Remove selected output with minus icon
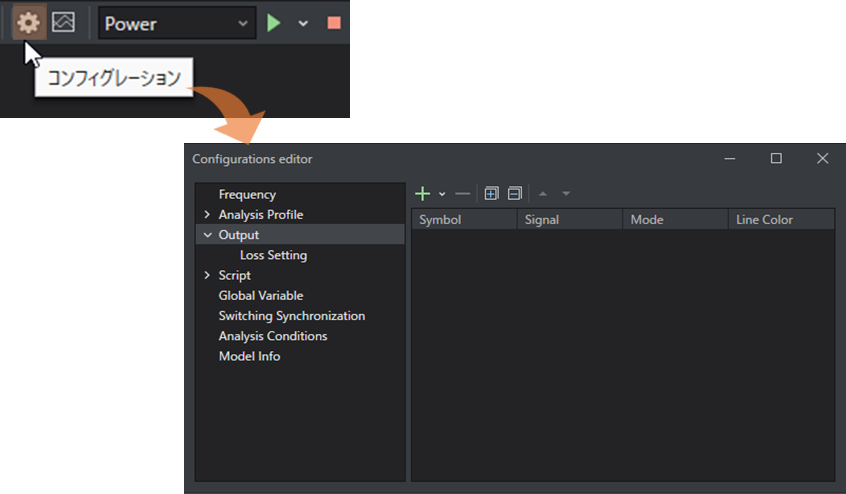This screenshot has height=494, width=846. (x=462, y=194)
